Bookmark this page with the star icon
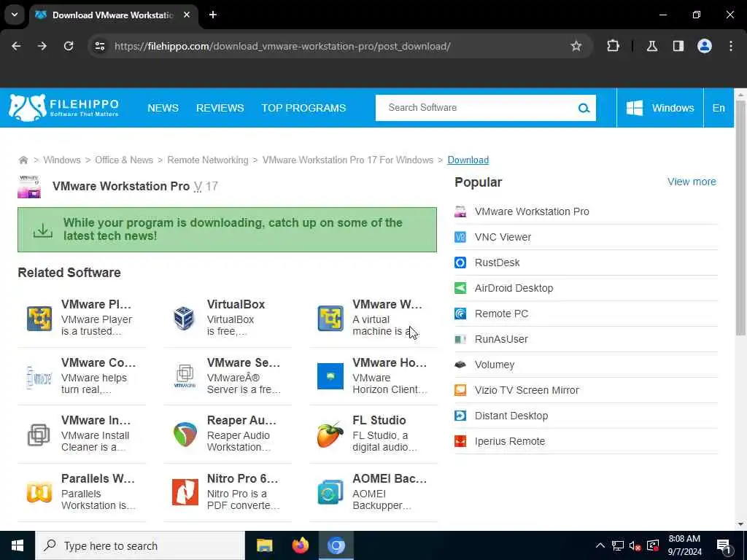Screen dimensions: 747x560 pos(576,46)
